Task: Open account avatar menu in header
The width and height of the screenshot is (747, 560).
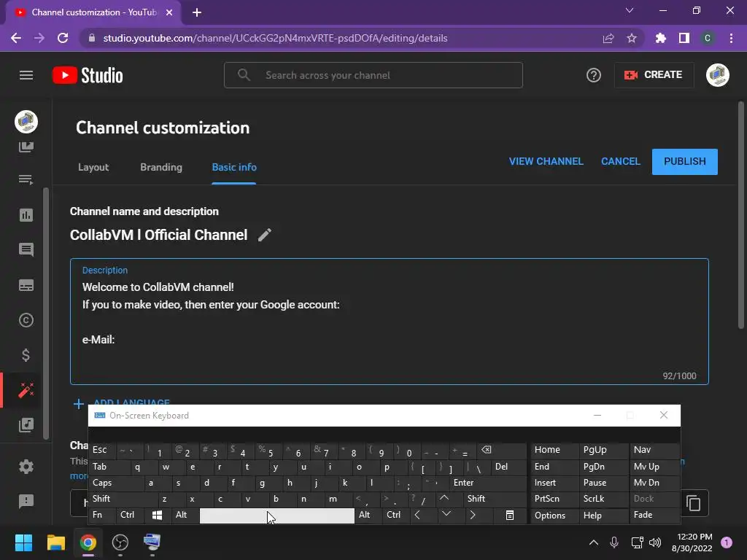Action: (x=718, y=75)
